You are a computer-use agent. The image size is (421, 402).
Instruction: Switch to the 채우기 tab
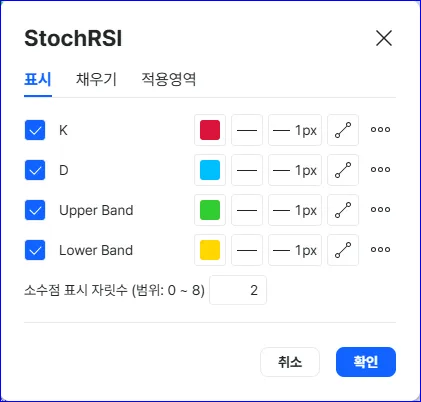(96, 79)
